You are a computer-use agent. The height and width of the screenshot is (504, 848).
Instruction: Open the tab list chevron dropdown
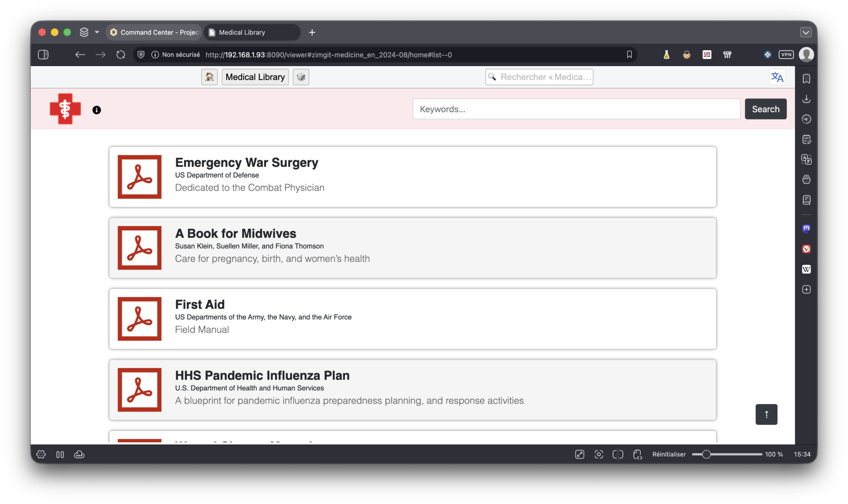806,32
